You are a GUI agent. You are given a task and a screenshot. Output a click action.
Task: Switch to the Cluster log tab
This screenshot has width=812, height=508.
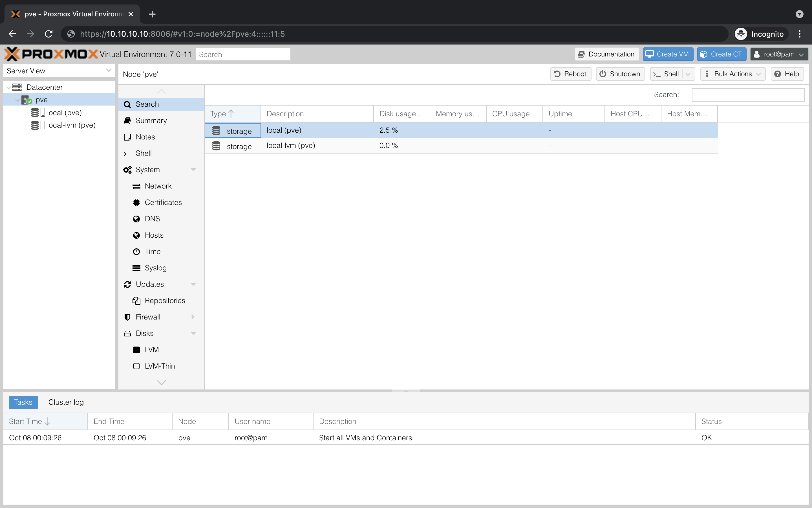66,402
